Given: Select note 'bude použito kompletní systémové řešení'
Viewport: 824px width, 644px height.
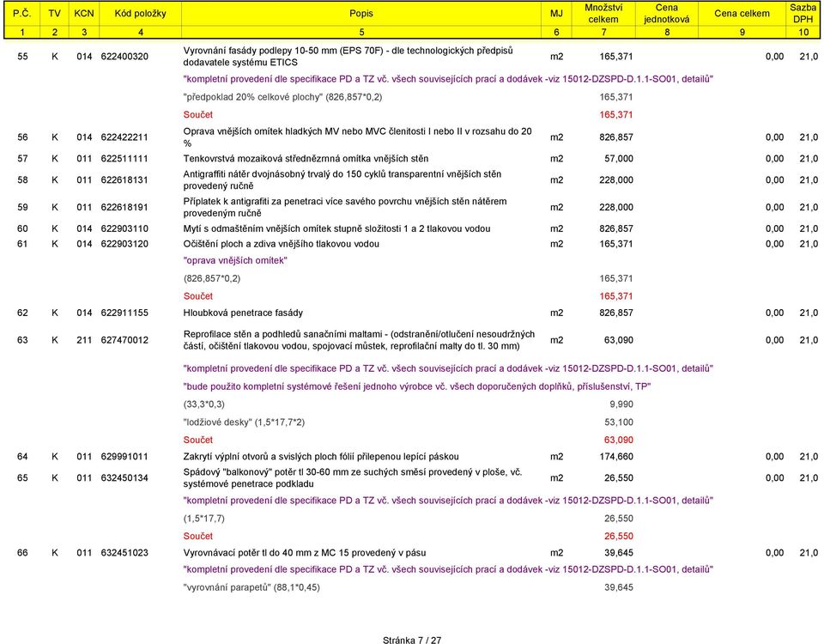Looking at the screenshot, I should coord(417,386).
